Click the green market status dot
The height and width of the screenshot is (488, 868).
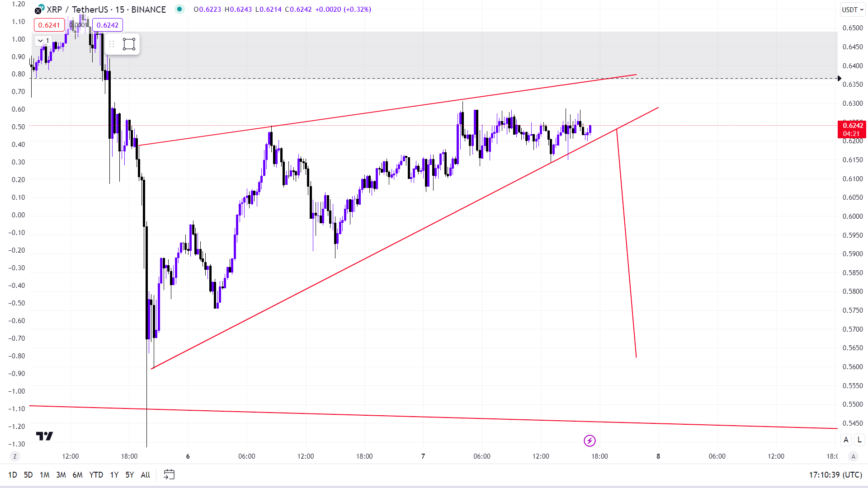pyautogui.click(x=179, y=9)
